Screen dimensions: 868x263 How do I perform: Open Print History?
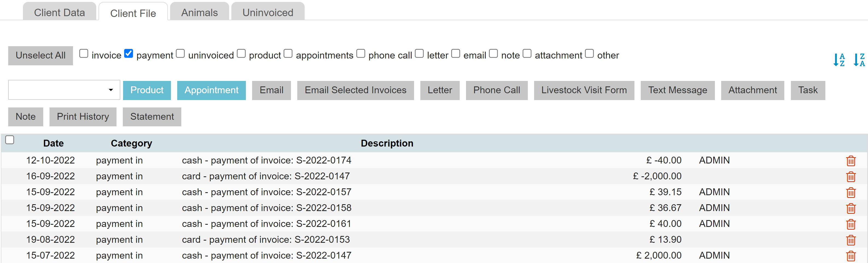[x=83, y=116]
